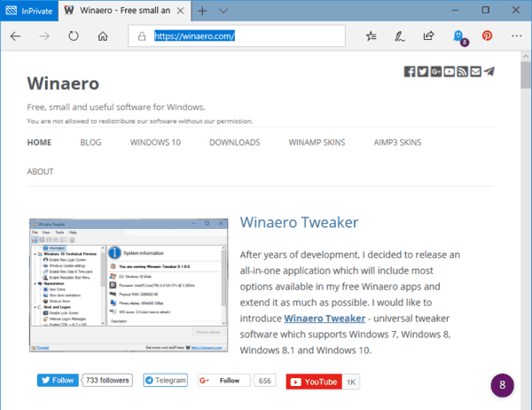
Task: Show tab previews chevron
Action: pos(223,11)
